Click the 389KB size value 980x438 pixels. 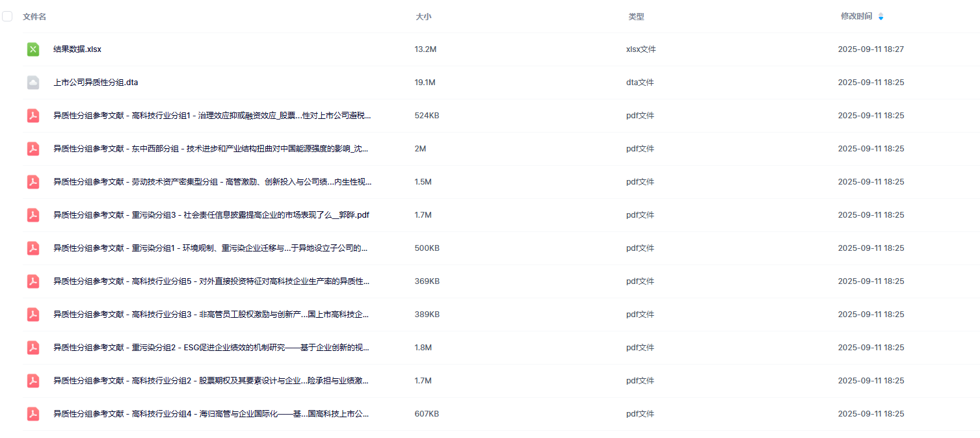click(x=427, y=315)
